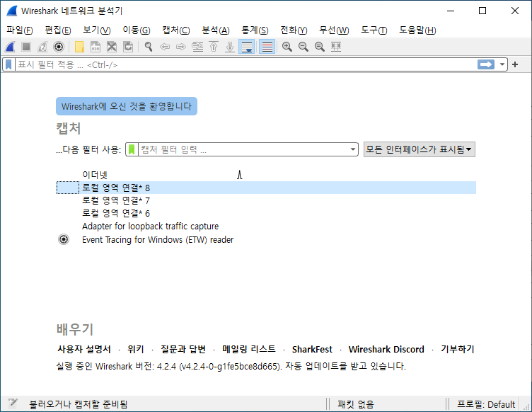Click '패킷 없음' status bar text
The image size is (532, 412).
[x=356, y=404]
